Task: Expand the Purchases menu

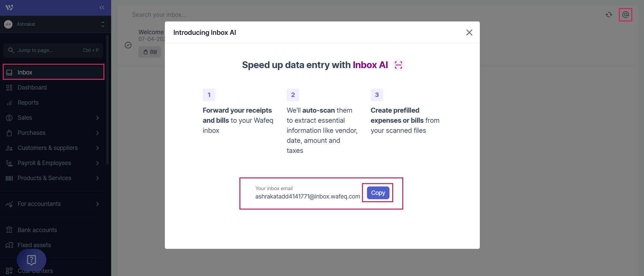Action: [x=32, y=133]
